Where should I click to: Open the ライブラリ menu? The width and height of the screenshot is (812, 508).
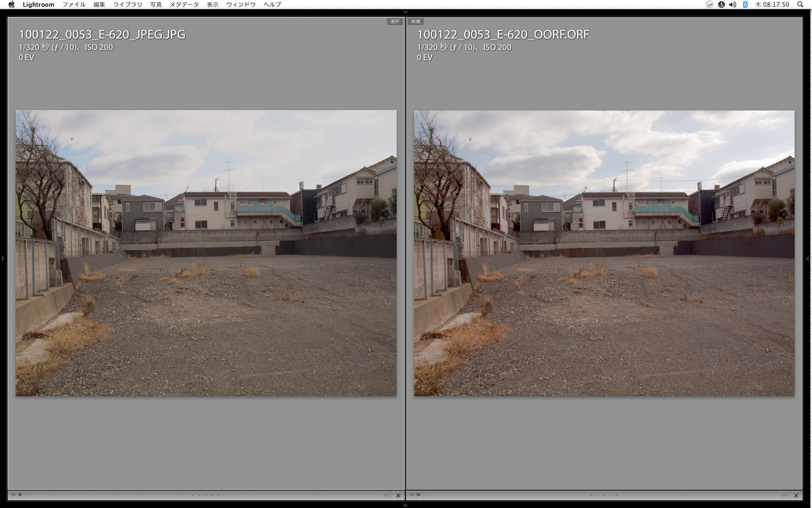[127, 5]
